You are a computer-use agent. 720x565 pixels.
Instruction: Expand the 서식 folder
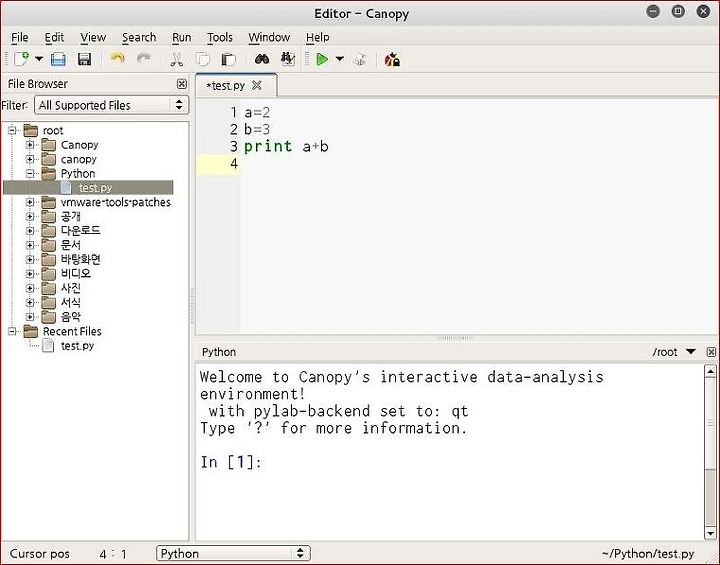(x=30, y=302)
